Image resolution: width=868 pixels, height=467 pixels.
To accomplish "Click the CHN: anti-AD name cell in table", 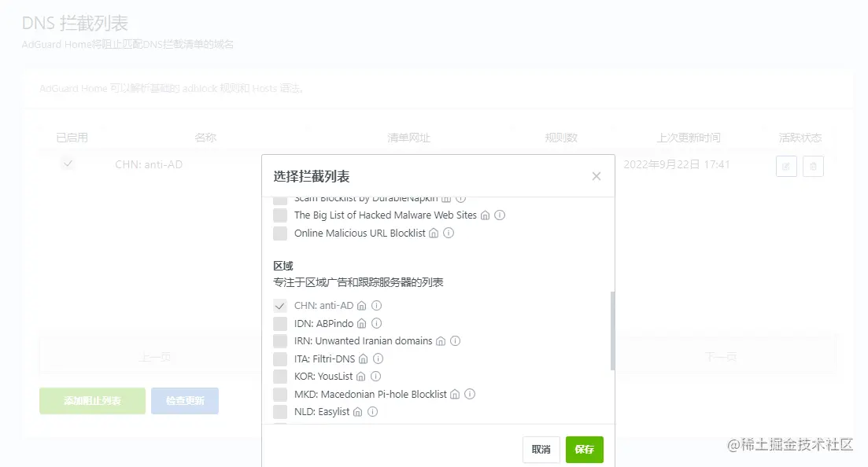I will [149, 164].
